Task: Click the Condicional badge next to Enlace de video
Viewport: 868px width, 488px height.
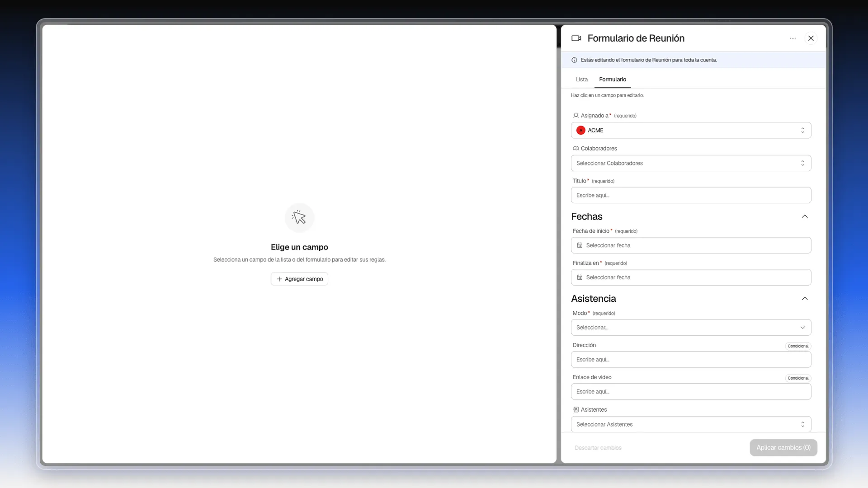Action: pyautogui.click(x=798, y=378)
